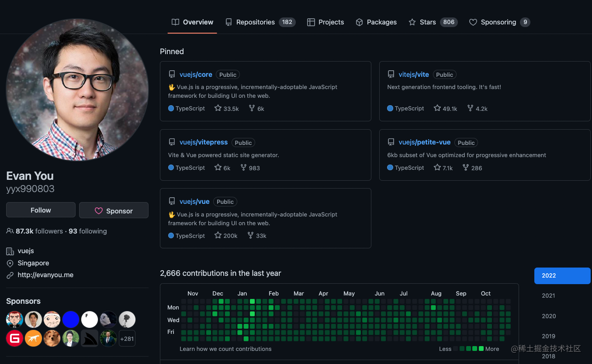Image resolution: width=592 pixels, height=364 pixels.
Task: Click the fork icon on vuejs/petite-vue
Action: pyautogui.click(x=466, y=168)
